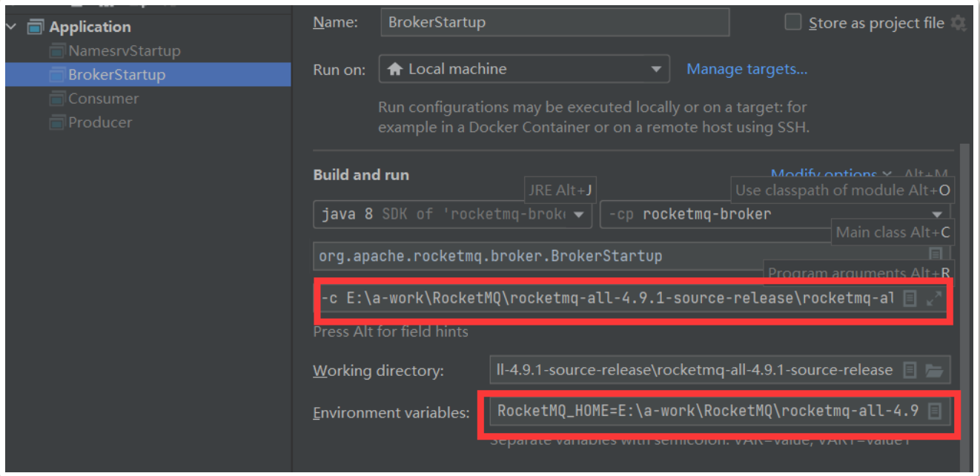
Task: Enable the Store as project file checkbox
Action: coord(793,22)
